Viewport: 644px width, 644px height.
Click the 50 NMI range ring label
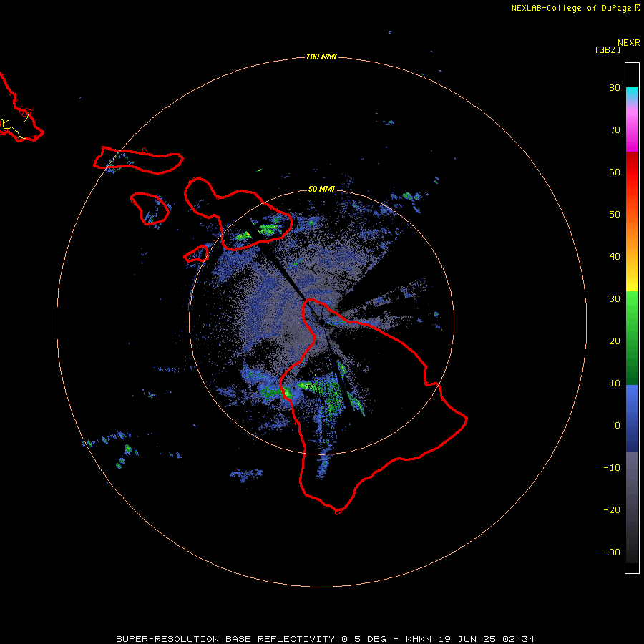321,190
